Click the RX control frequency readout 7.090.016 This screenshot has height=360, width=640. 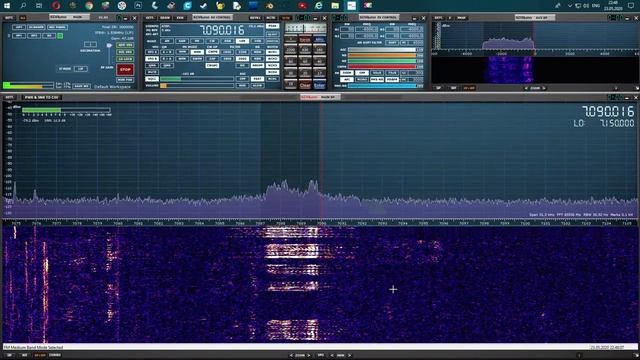pyautogui.click(x=222, y=30)
